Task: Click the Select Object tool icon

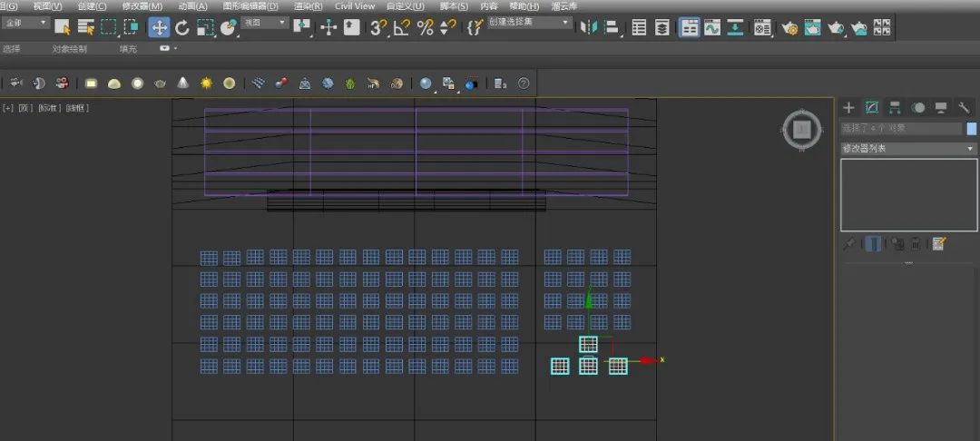Action: coord(62,27)
